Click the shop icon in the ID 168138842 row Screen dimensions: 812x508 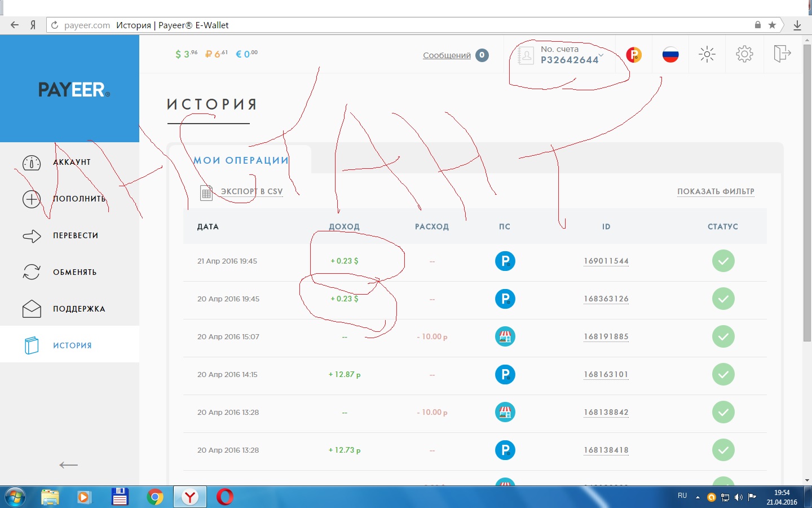tap(505, 412)
